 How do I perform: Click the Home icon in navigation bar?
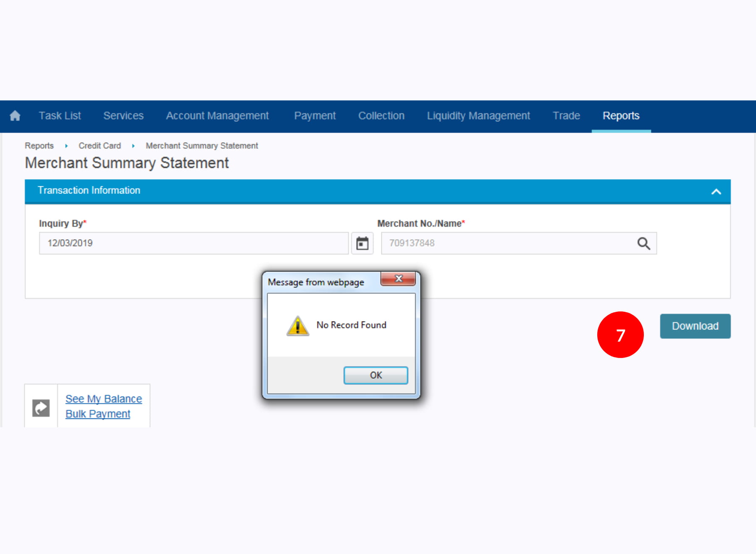click(x=15, y=116)
